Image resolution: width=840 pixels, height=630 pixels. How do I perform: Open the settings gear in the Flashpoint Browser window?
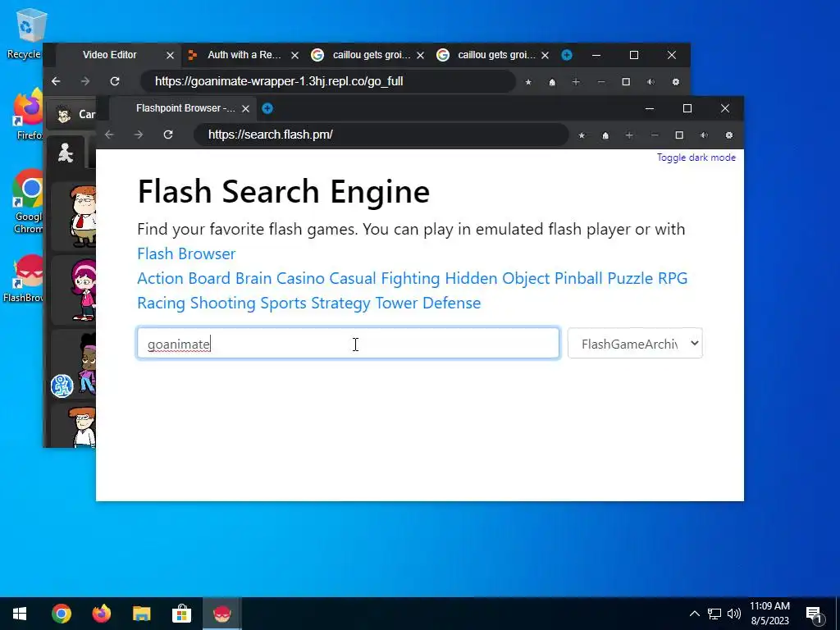729,135
